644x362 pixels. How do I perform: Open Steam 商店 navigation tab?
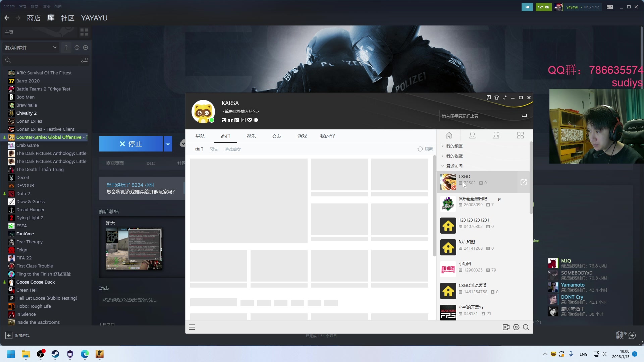click(34, 18)
